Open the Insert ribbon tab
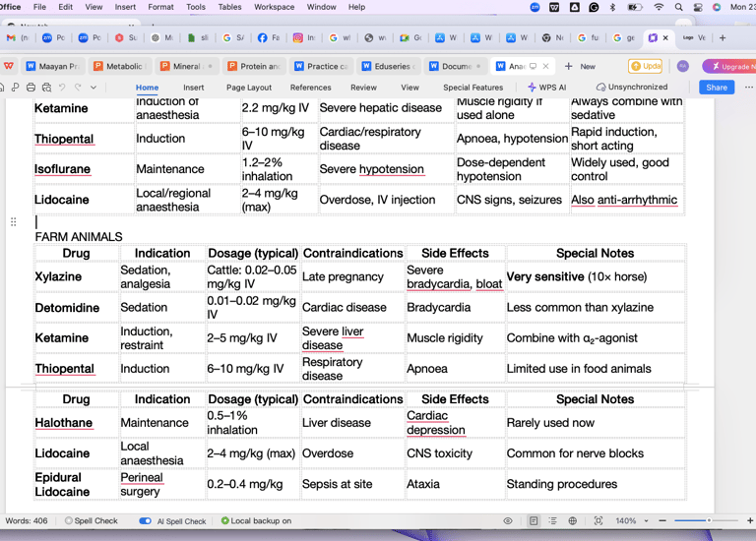Viewport: 756px width, 541px height. (193, 88)
